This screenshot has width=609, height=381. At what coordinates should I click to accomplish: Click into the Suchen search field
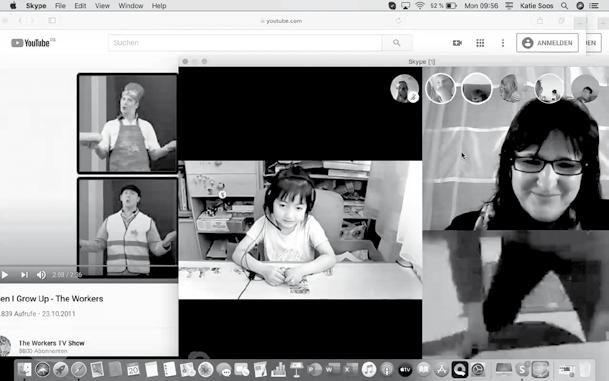tap(245, 43)
